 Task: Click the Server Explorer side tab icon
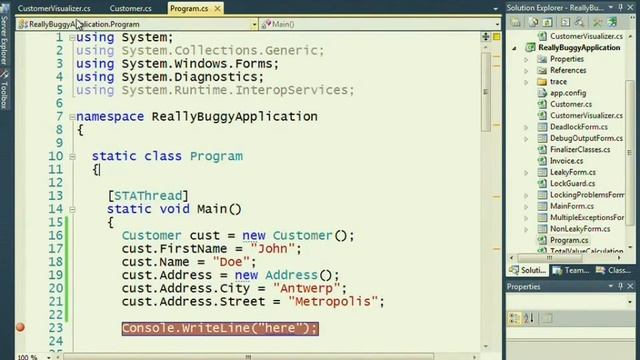click(4, 9)
